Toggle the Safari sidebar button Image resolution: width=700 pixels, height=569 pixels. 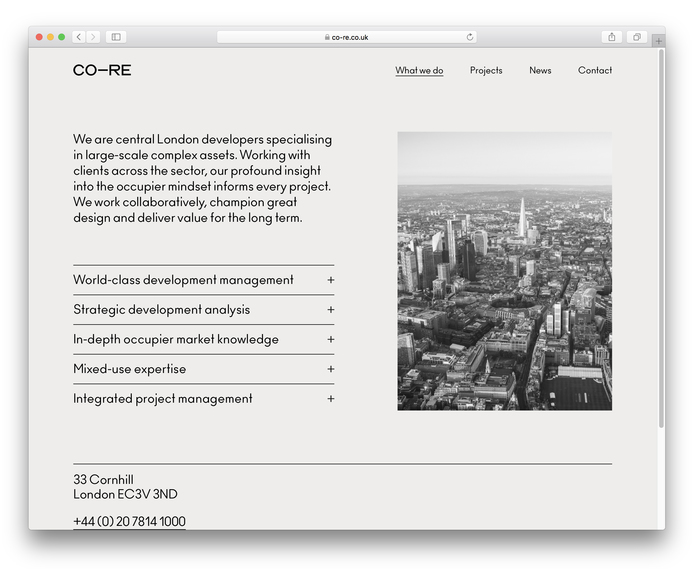(116, 37)
